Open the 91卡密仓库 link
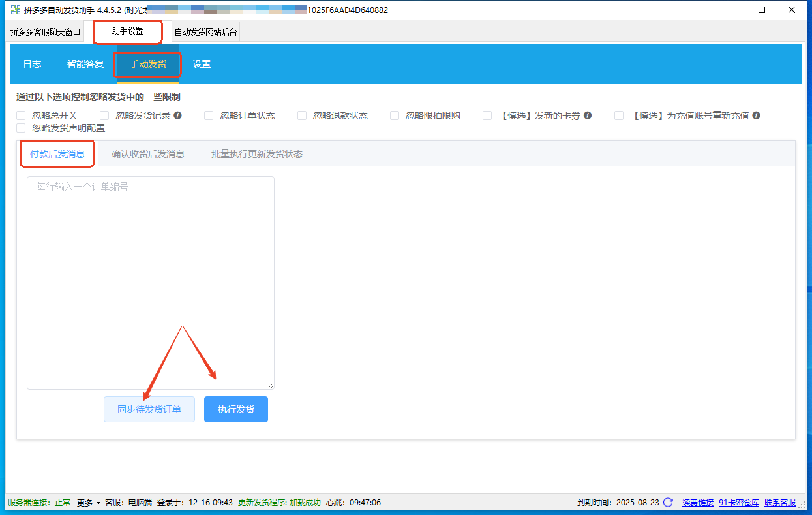The width and height of the screenshot is (812, 515). click(x=739, y=503)
